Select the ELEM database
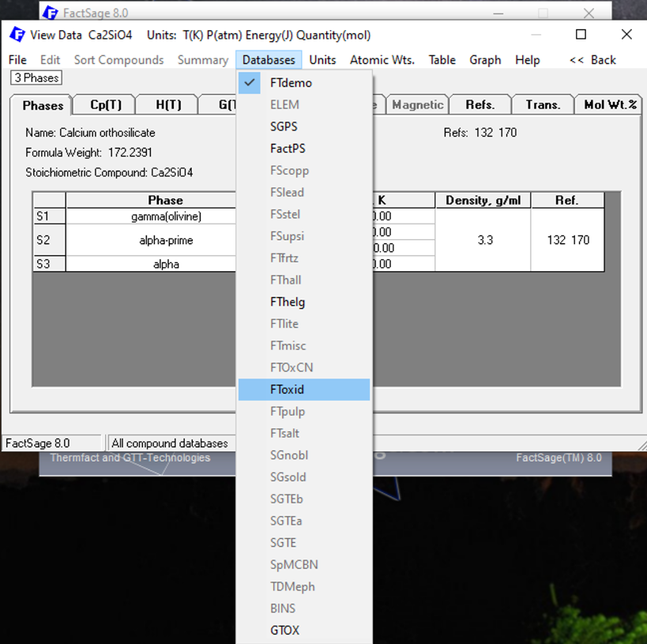The width and height of the screenshot is (647, 644). click(x=304, y=105)
